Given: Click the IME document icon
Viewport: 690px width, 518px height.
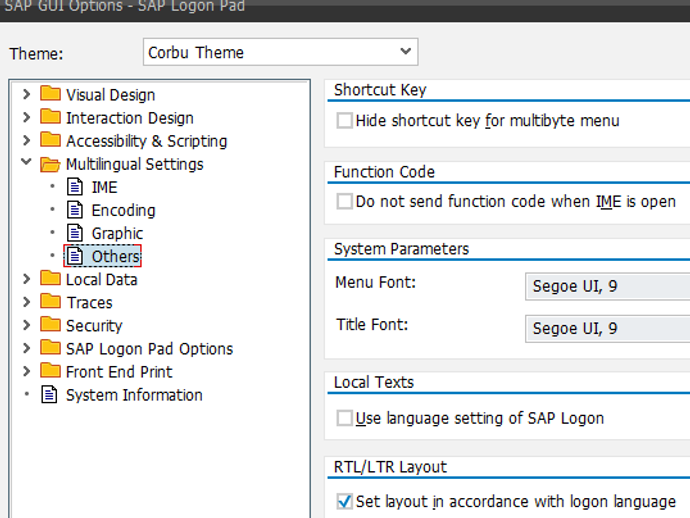Looking at the screenshot, I should (x=75, y=187).
